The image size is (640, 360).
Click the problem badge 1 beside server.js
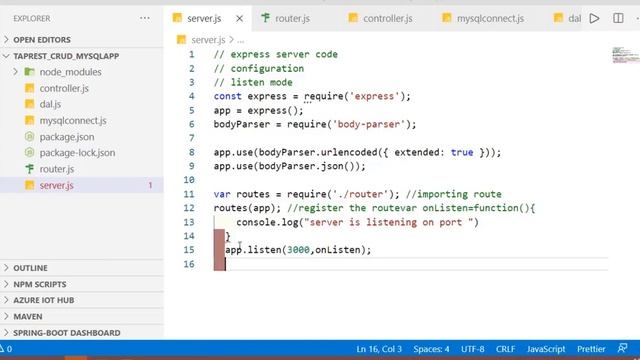(x=150, y=185)
